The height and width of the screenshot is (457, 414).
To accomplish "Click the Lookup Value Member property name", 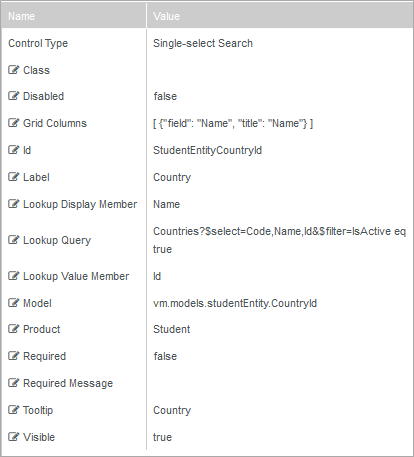I will click(76, 276).
